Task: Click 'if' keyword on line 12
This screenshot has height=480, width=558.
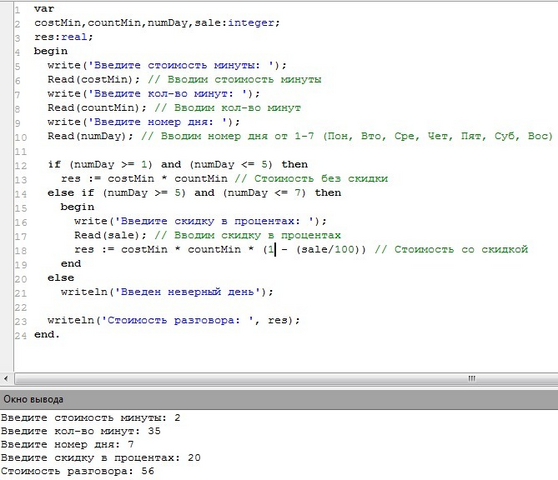Action: coord(54,164)
